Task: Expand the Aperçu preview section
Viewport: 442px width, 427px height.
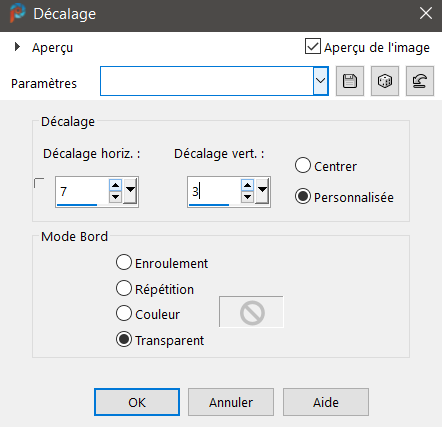Action: [17, 47]
